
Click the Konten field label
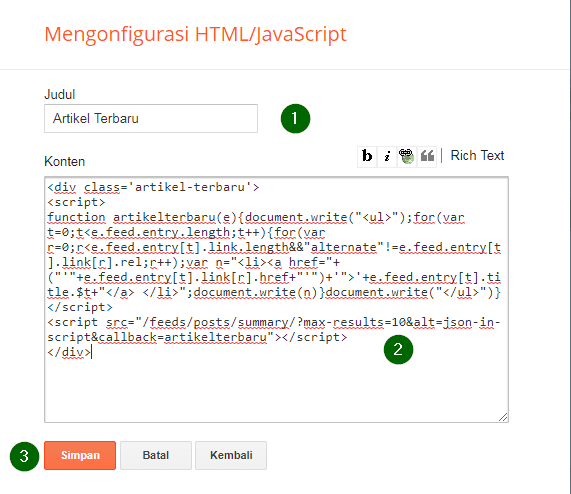click(64, 161)
